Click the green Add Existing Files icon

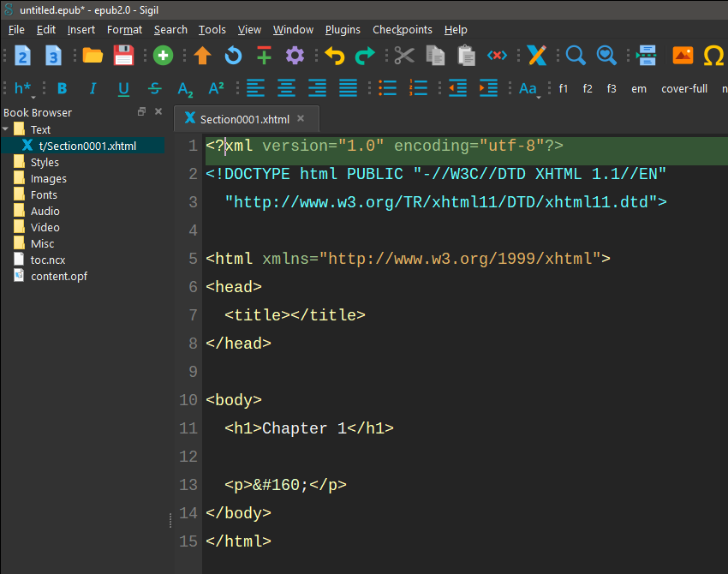click(163, 56)
